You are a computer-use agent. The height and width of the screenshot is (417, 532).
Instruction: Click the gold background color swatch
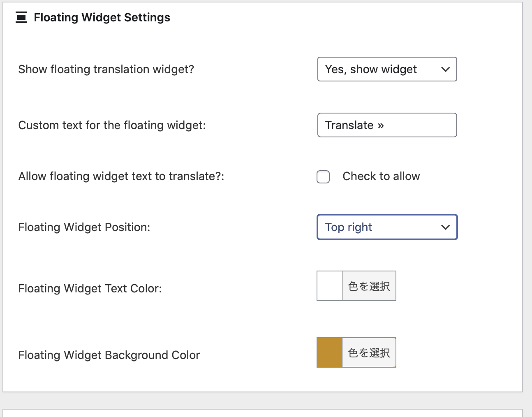pyautogui.click(x=330, y=352)
